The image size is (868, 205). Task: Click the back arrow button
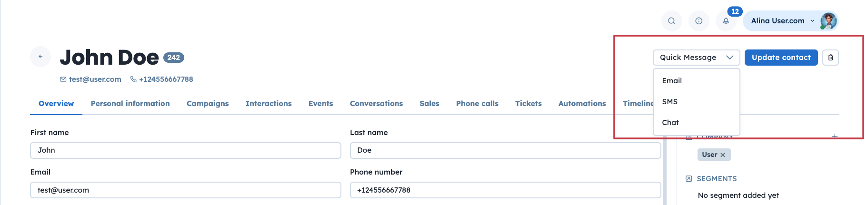[40, 57]
